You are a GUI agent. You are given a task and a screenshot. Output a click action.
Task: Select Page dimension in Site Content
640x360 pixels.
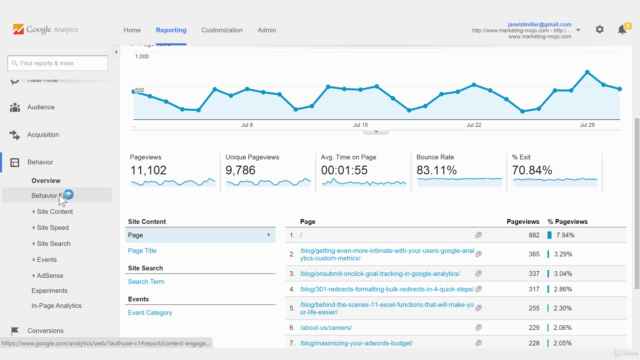point(200,235)
